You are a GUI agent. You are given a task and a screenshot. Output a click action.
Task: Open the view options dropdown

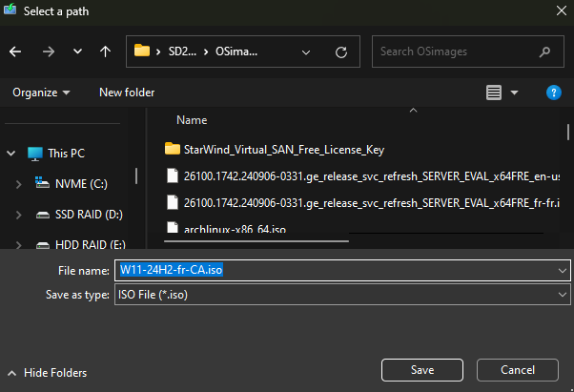(x=514, y=93)
